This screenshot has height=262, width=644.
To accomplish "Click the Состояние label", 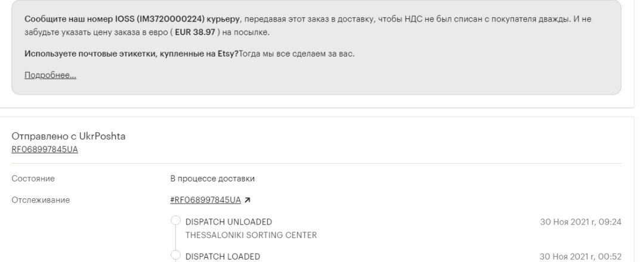I will click(33, 179).
